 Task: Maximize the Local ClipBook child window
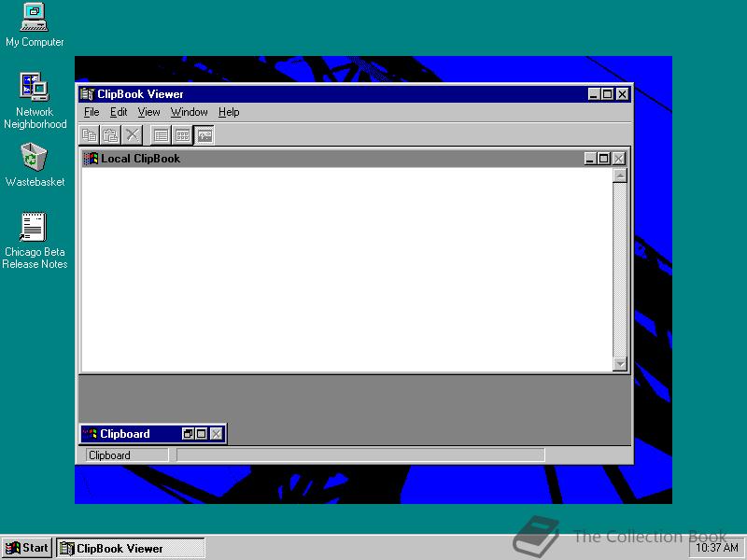click(603, 159)
